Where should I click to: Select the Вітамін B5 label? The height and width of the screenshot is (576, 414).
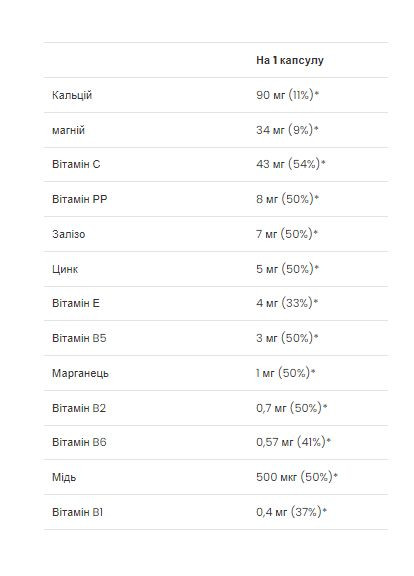tap(79, 338)
